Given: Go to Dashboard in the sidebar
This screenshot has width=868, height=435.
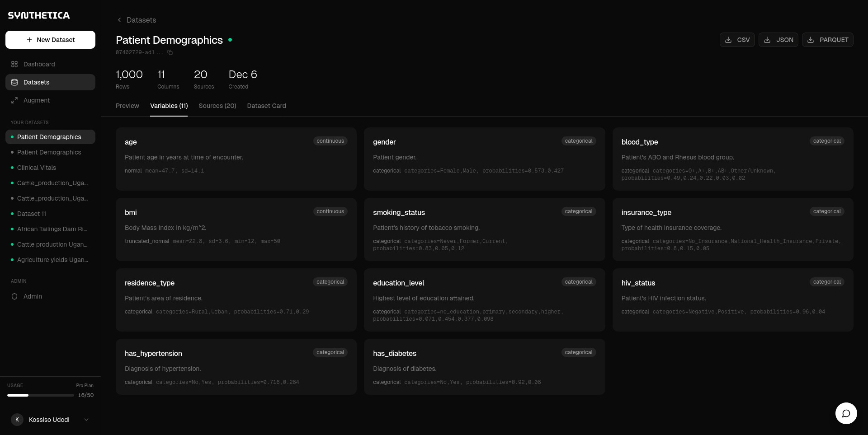Looking at the screenshot, I should (x=50, y=64).
